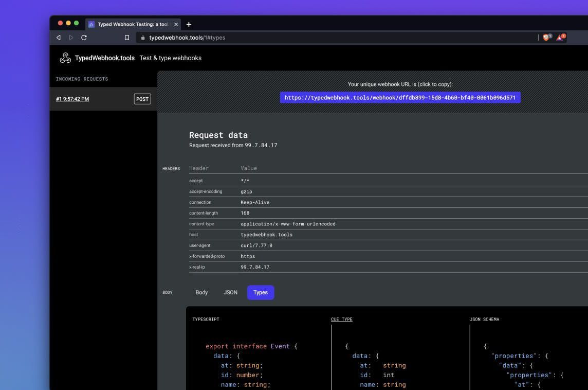Open Brave Shields lion icon
This screenshot has width=588, height=390.
547,37
